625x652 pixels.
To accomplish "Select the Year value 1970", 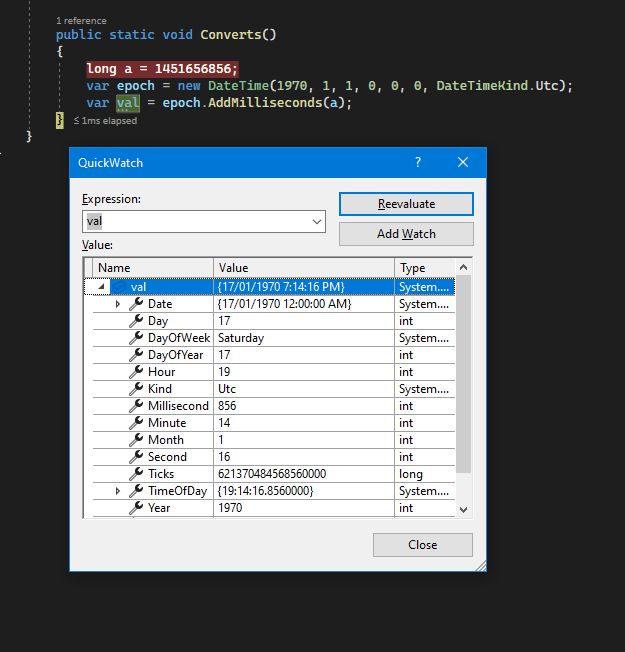I will [230, 508].
